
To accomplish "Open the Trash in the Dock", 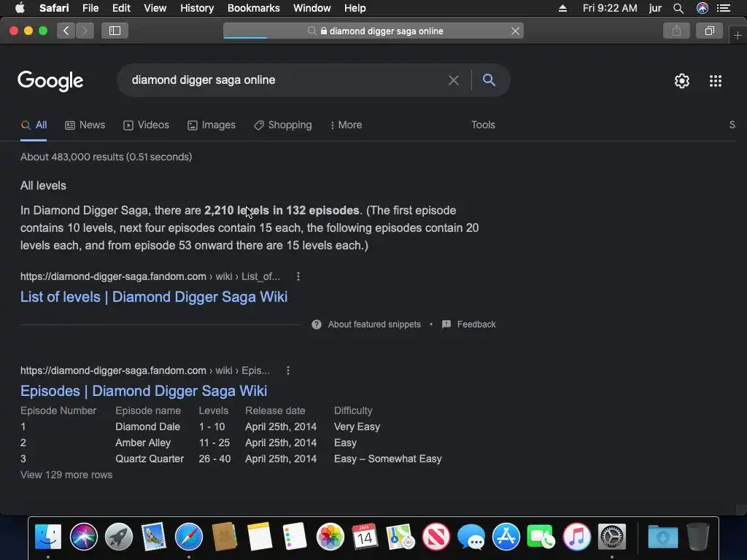I will (698, 537).
